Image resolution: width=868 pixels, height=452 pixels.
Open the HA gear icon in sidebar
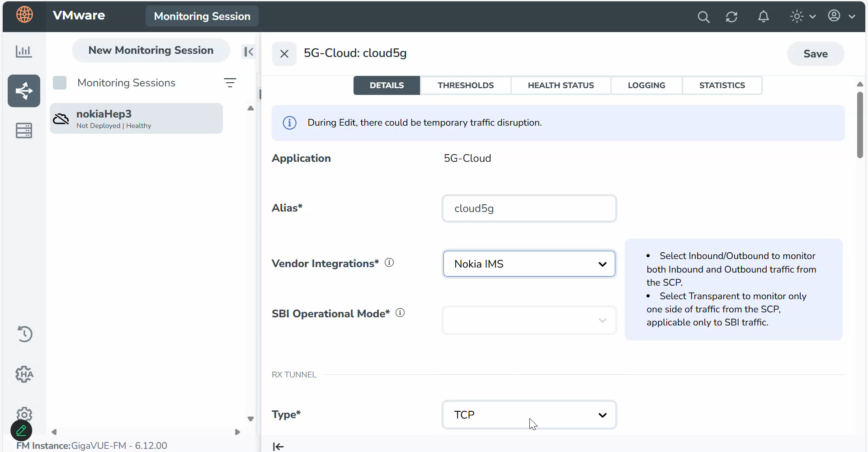click(24, 374)
